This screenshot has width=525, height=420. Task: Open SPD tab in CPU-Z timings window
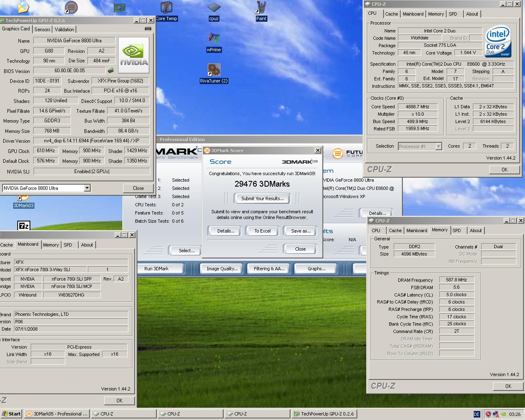click(457, 231)
